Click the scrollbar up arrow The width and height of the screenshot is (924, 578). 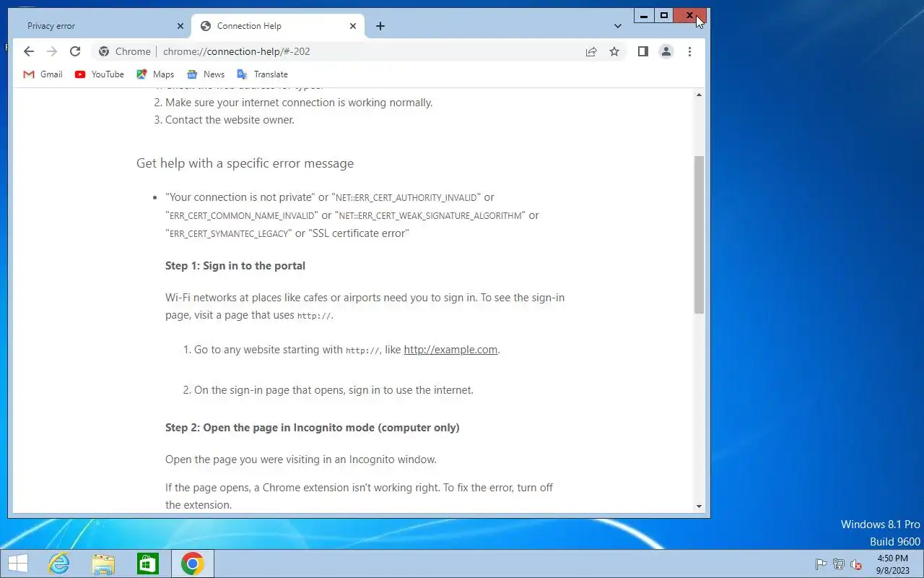(x=699, y=95)
